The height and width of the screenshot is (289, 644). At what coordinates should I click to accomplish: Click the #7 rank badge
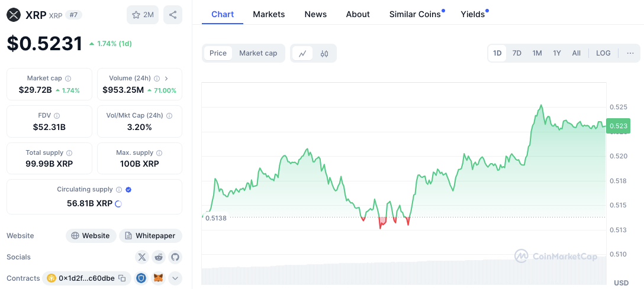(x=75, y=15)
